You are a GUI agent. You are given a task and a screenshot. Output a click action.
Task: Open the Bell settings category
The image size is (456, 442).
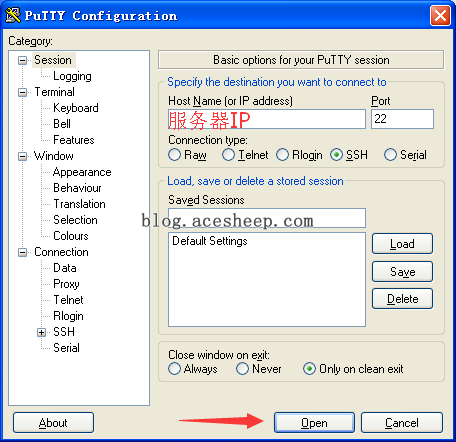pos(62,124)
